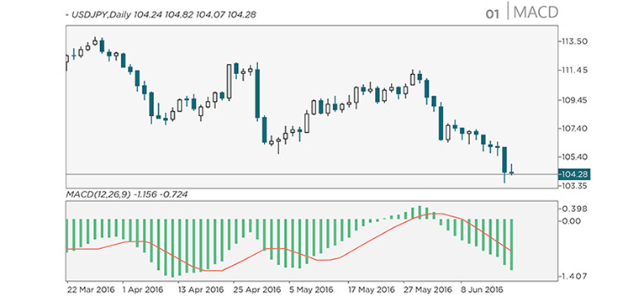Click the 'MACD' heading at top right
Screen dimensions: 644x307
[536, 13]
